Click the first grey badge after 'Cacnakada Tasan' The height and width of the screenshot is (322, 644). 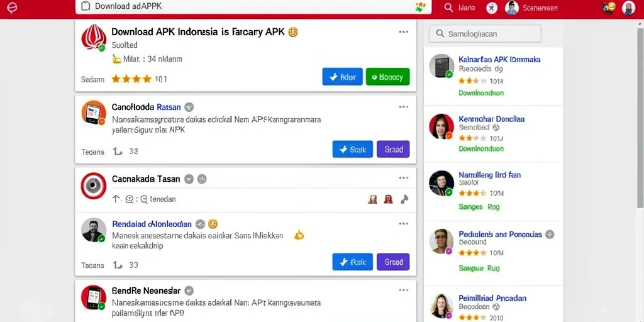pyautogui.click(x=189, y=179)
